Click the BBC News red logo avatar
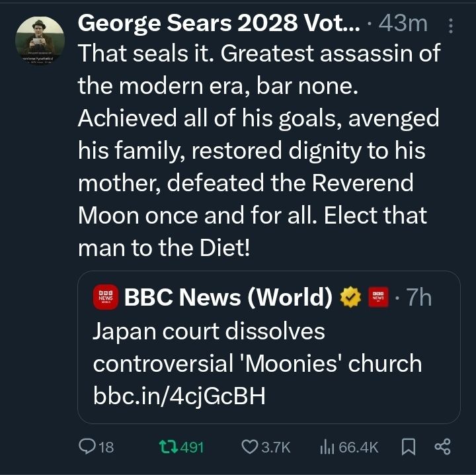The height and width of the screenshot is (475, 476). coord(105,298)
